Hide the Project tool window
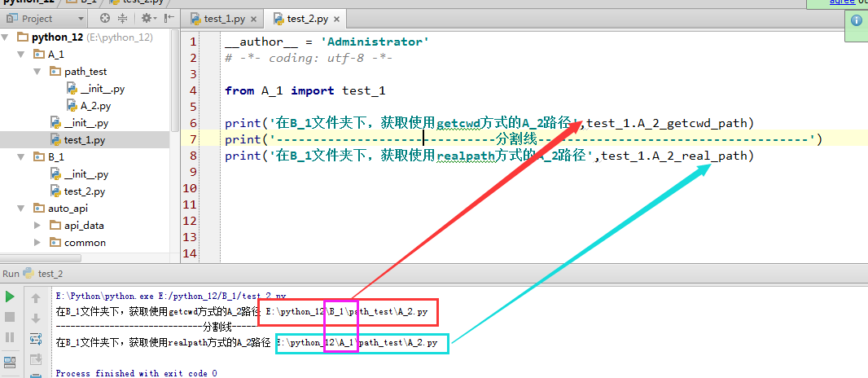Image resolution: width=868 pixels, height=378 pixels. click(x=169, y=18)
